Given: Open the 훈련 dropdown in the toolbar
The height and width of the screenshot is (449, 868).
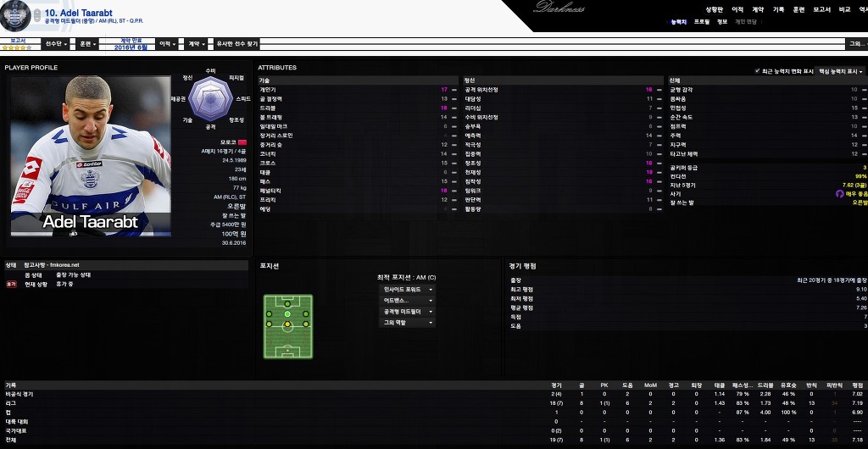Looking at the screenshot, I should (87, 44).
